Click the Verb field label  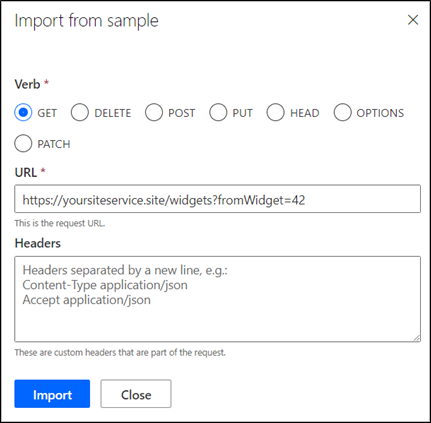[x=27, y=84]
